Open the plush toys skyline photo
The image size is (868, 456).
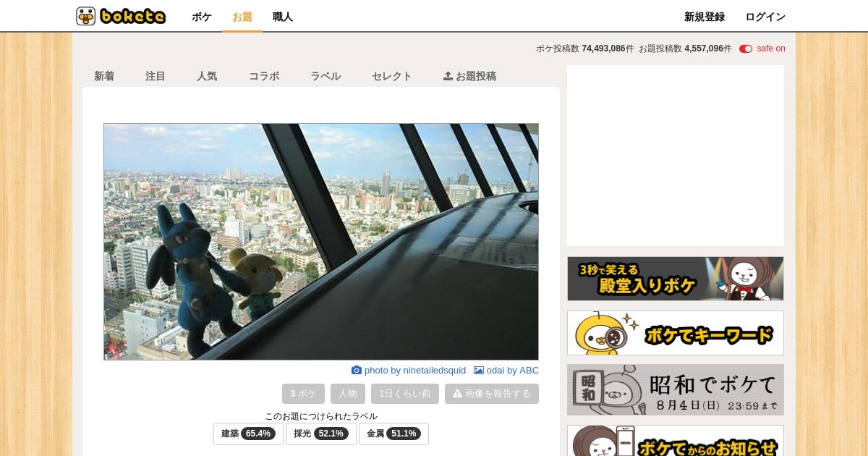[x=321, y=242]
